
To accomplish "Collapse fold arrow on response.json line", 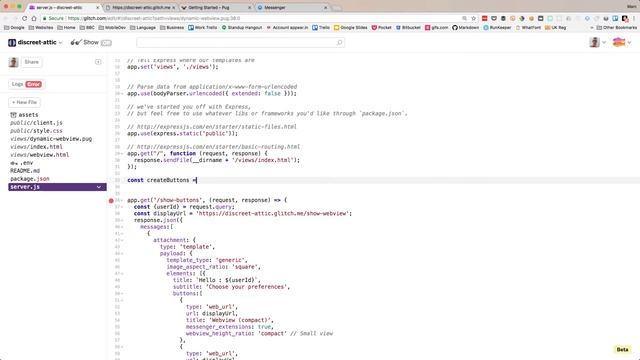I will tap(122, 220).
